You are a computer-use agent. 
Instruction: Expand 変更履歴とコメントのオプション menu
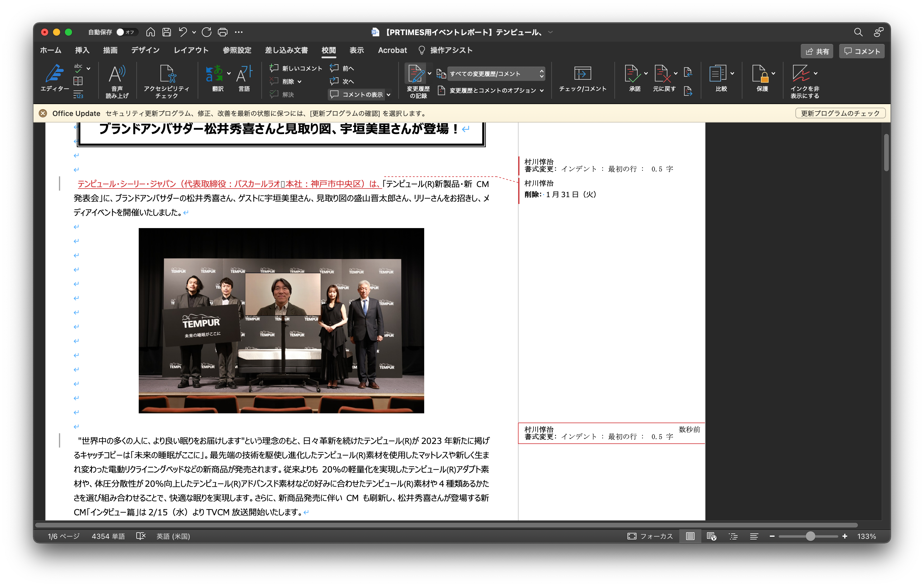pyautogui.click(x=492, y=90)
